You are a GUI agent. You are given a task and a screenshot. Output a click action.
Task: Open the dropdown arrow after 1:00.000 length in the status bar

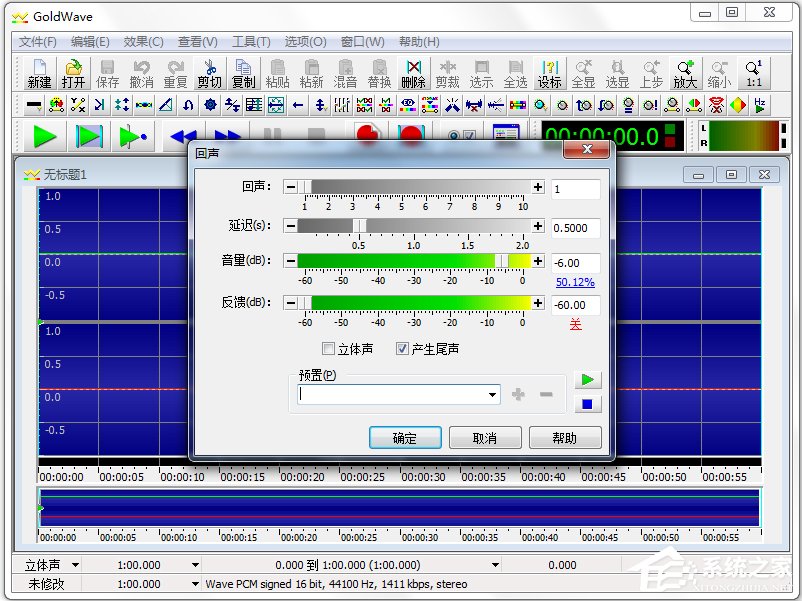point(195,565)
